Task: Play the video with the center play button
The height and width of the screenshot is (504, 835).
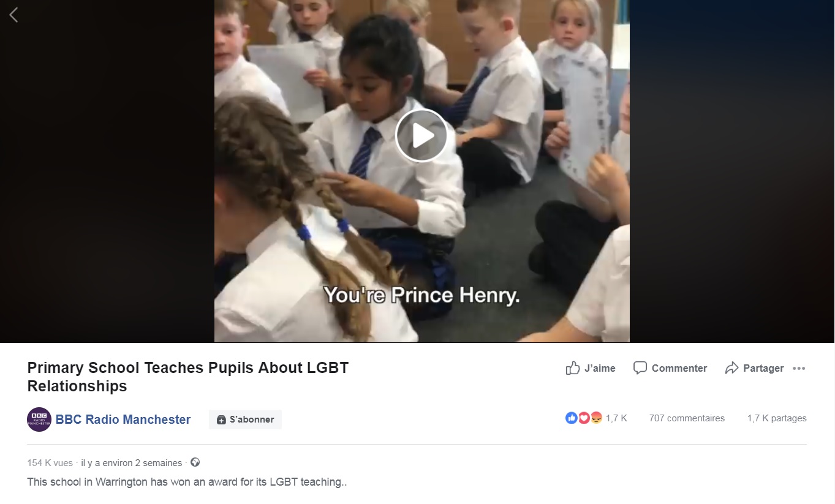Action: coord(421,136)
